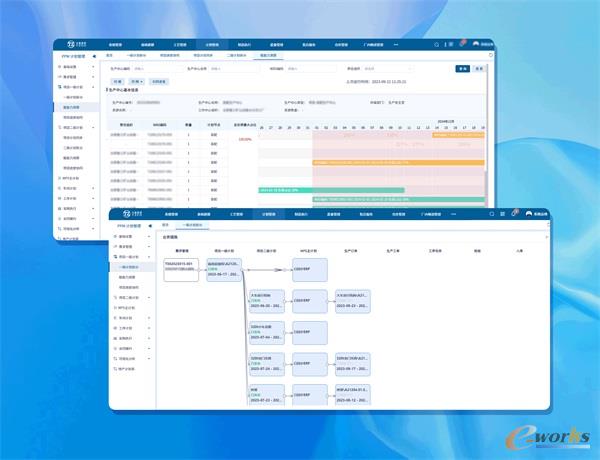
Task: Click the 基础设置 icon in bottom sidebar
Action: pos(116,237)
